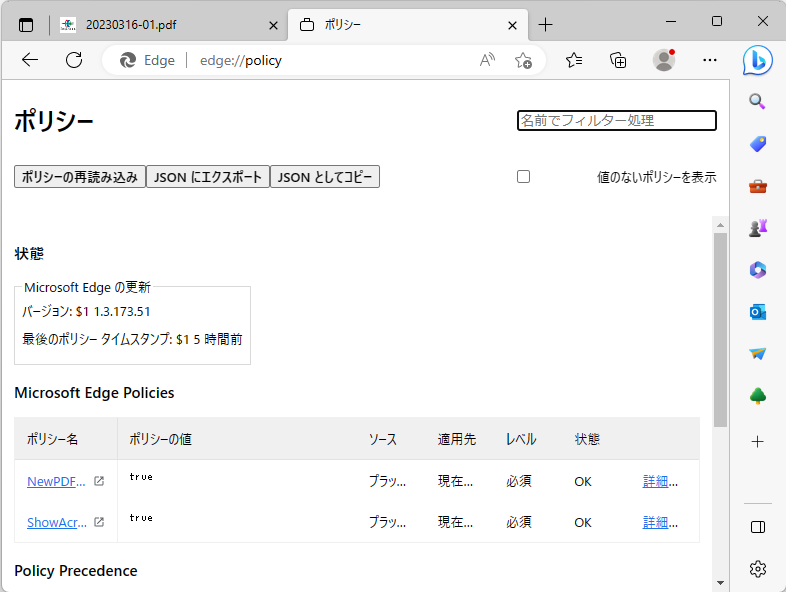
Task: Click the Edge site identity label
Action: pyautogui.click(x=147, y=60)
